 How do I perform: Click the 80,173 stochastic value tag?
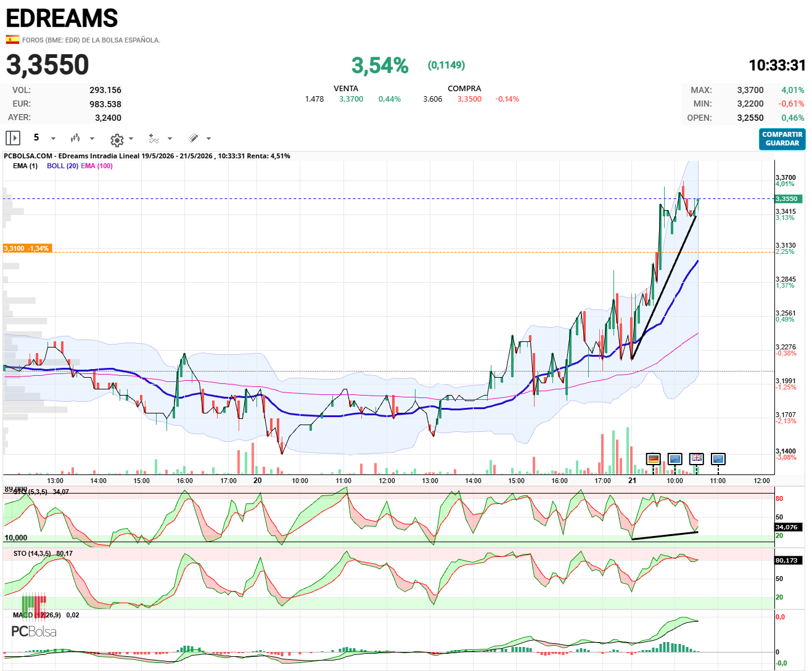(x=789, y=560)
